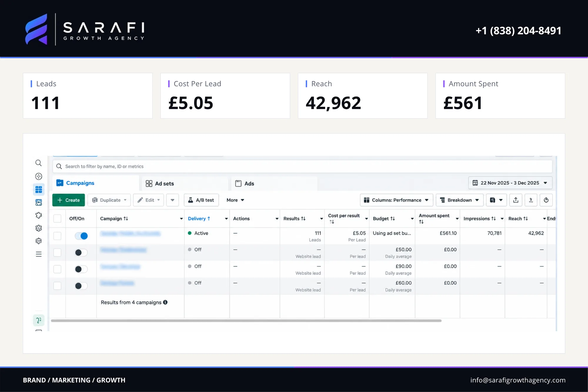Click the search icon inside filter bar
Screen dimensions: 588x392
click(x=59, y=166)
